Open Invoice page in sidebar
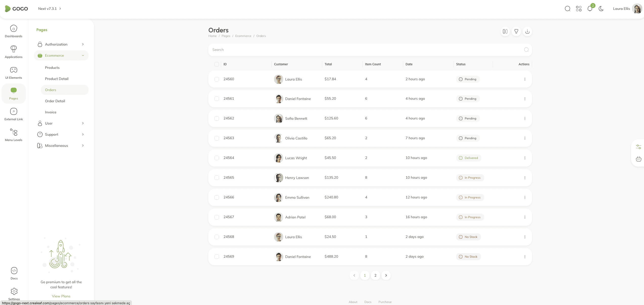 coord(51,112)
